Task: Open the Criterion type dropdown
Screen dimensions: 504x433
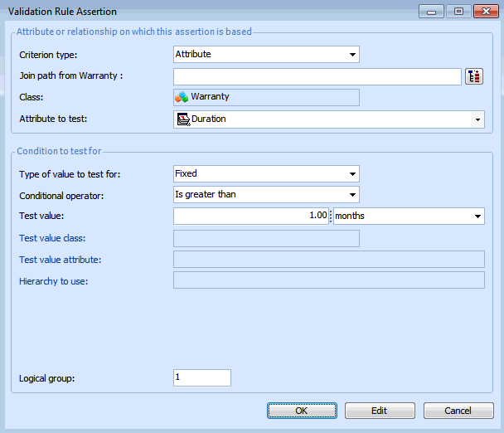Action: pos(266,55)
